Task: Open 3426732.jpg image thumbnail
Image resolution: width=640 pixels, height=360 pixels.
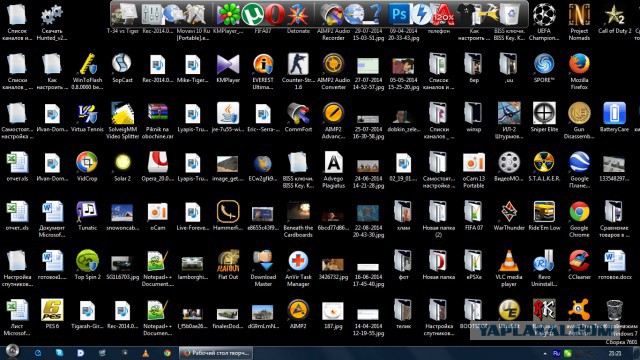Action: [x=333, y=265]
